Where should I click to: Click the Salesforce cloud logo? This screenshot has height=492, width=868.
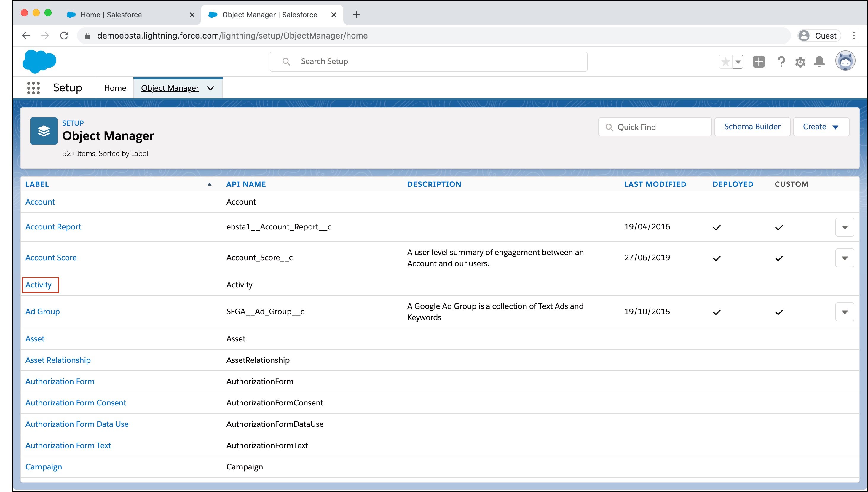[x=39, y=62]
